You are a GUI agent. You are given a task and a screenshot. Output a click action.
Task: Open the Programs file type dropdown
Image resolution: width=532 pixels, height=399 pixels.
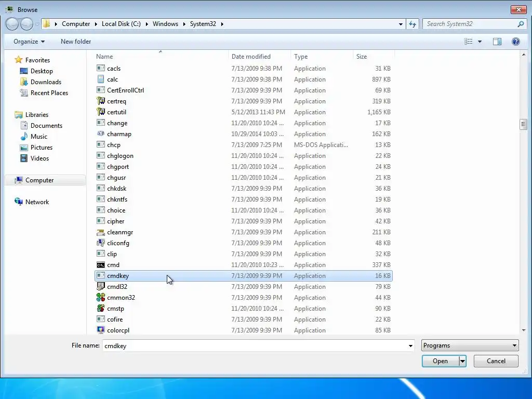point(470,345)
